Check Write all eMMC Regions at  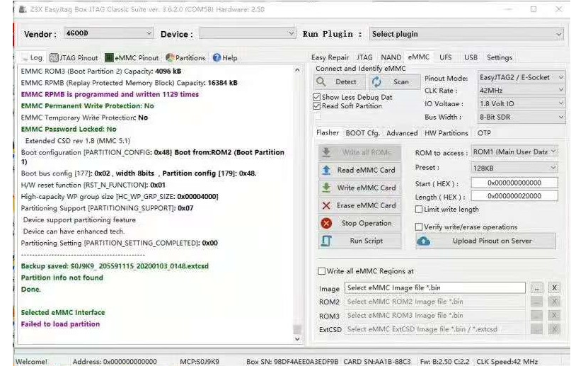[321, 271]
